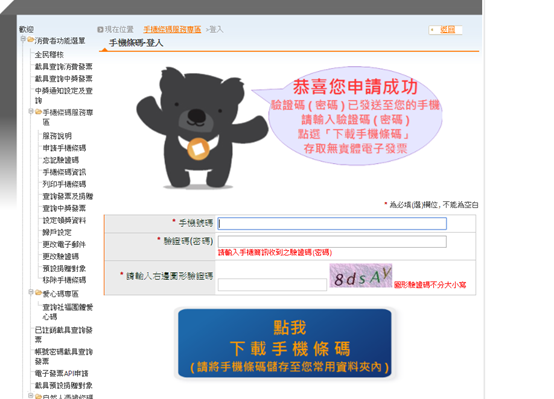Viewport: 554px width, 399px height.
Task: Select 列印手機條碼 in the sidebar tree
Action: coord(64,184)
